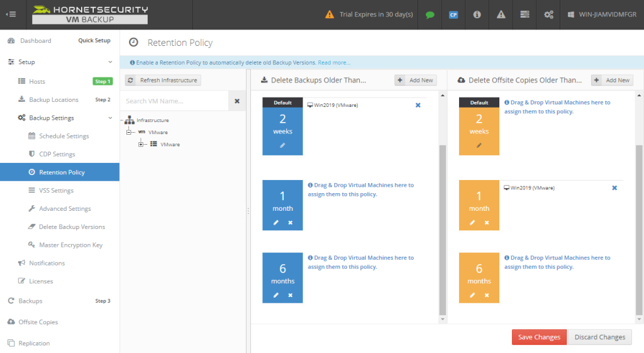Open Schedule Settings
The image size is (644, 353).
click(x=64, y=136)
